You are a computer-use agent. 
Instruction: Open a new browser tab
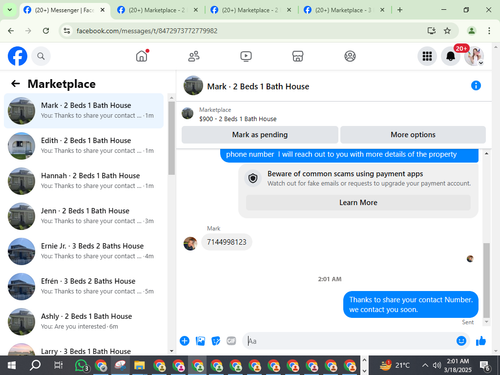pos(400,10)
